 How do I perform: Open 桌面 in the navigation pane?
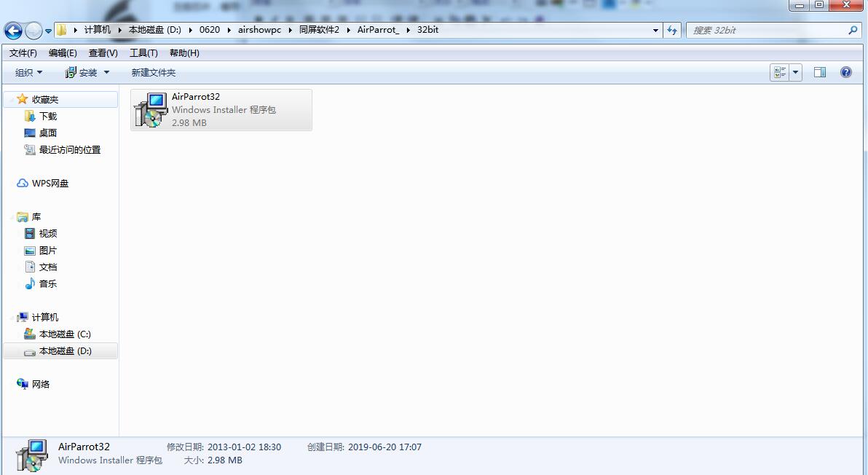[x=48, y=133]
